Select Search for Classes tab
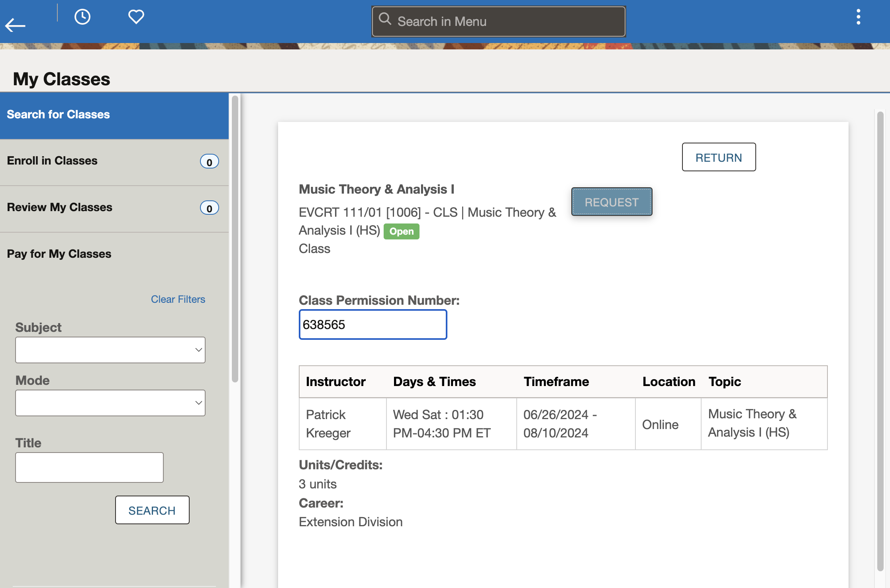This screenshot has width=890, height=588. pyautogui.click(x=114, y=116)
